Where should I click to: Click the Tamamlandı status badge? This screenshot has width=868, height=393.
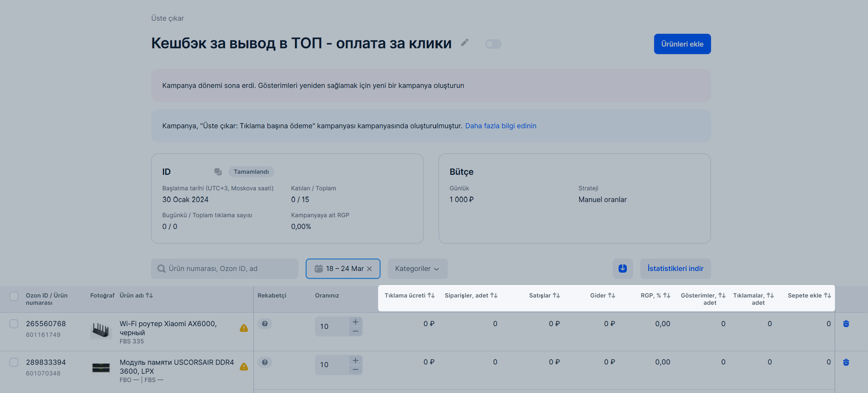(x=251, y=172)
